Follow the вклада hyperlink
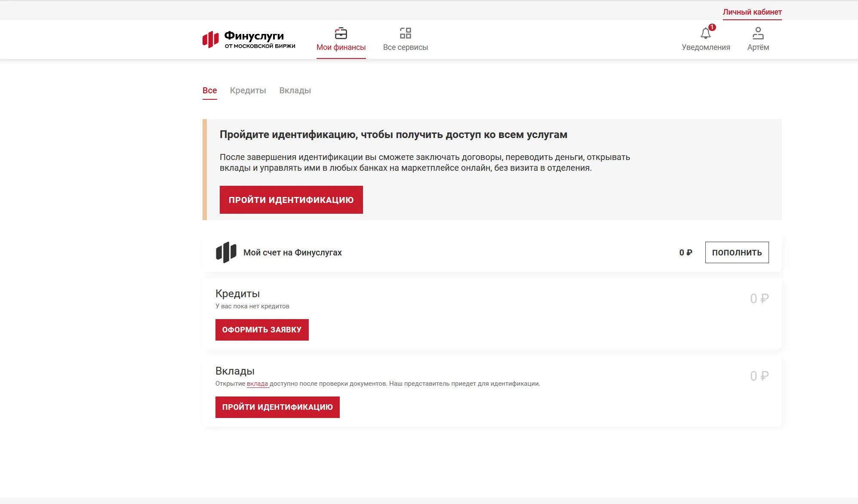Screen dimensions: 858x504 pos(257,384)
